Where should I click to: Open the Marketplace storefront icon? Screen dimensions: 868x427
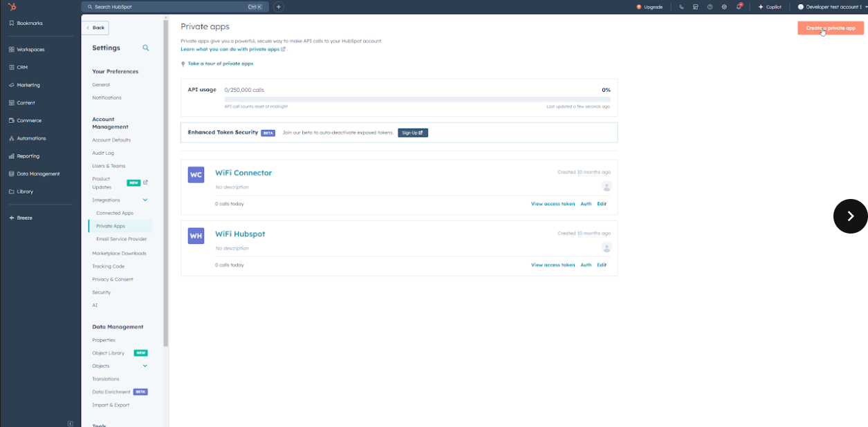[x=695, y=7]
